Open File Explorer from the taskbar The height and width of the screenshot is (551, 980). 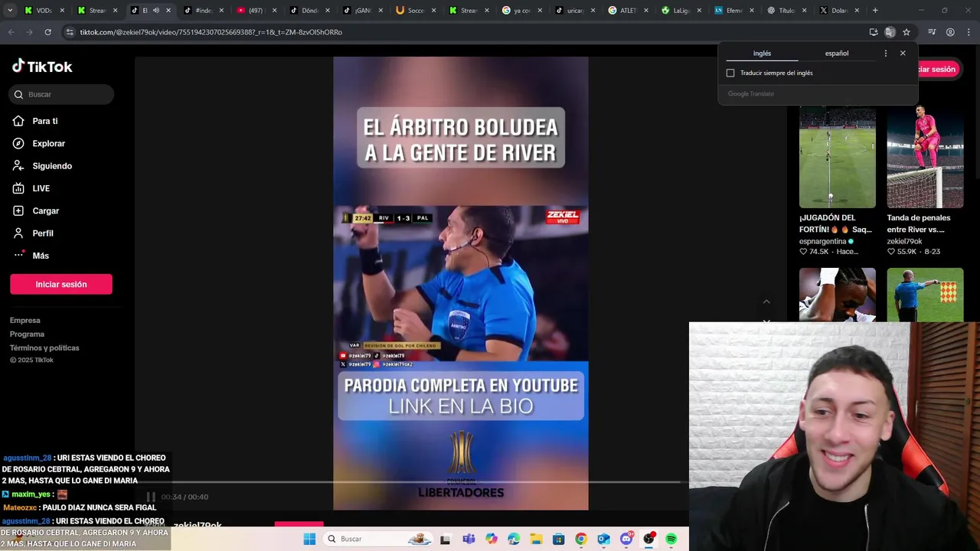pyautogui.click(x=536, y=539)
